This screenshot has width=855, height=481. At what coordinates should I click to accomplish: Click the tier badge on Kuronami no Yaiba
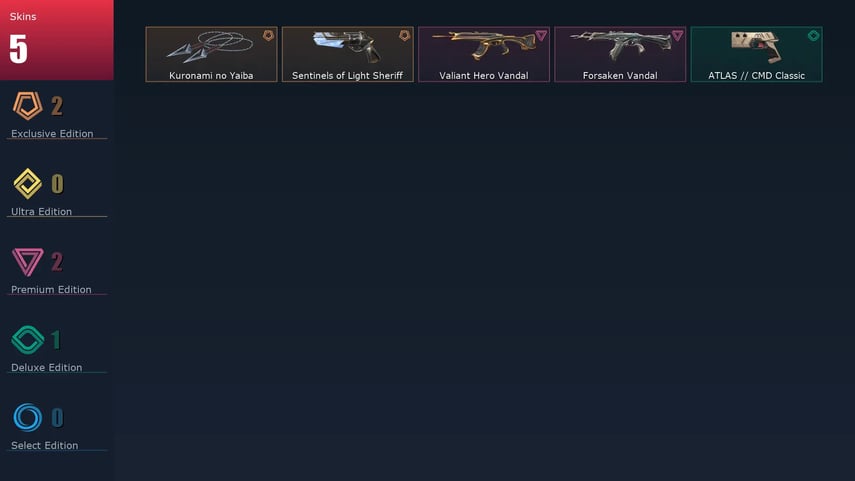[x=268, y=35]
